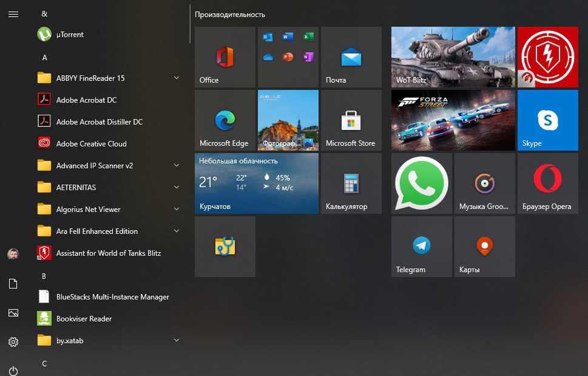Open the Office tile
Viewport: 588px width, 376px height.
coord(225,57)
